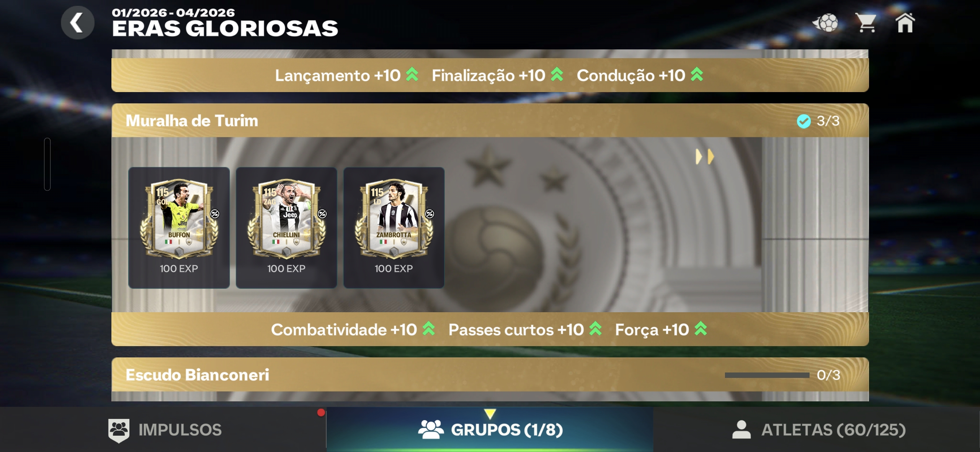Tap the untradeable badge on Chiellini card

[322, 214]
